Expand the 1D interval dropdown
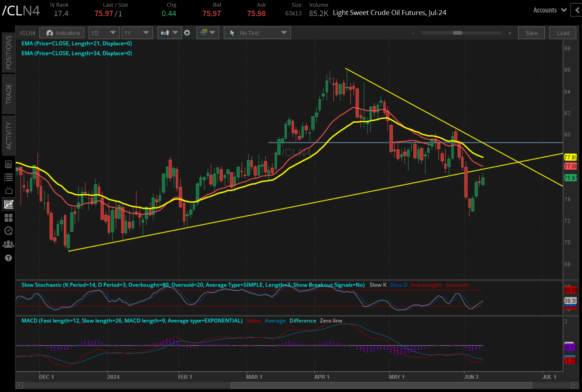The width and height of the screenshot is (582, 392). (103, 33)
